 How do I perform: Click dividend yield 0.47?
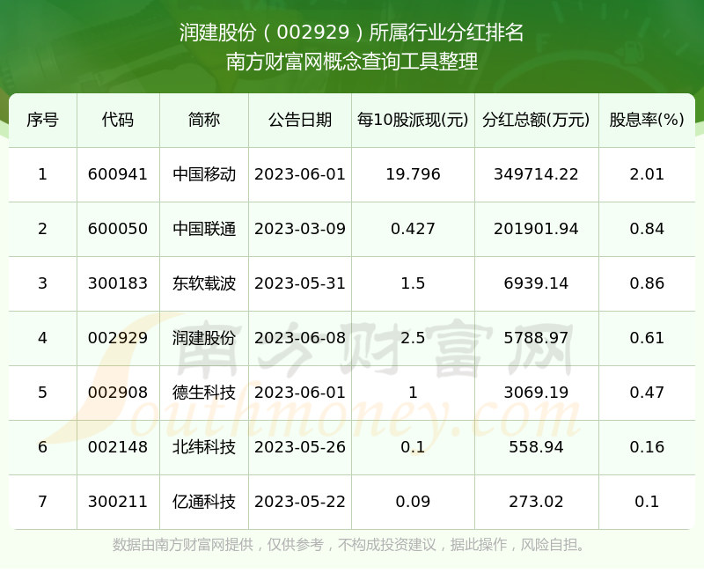pos(647,393)
